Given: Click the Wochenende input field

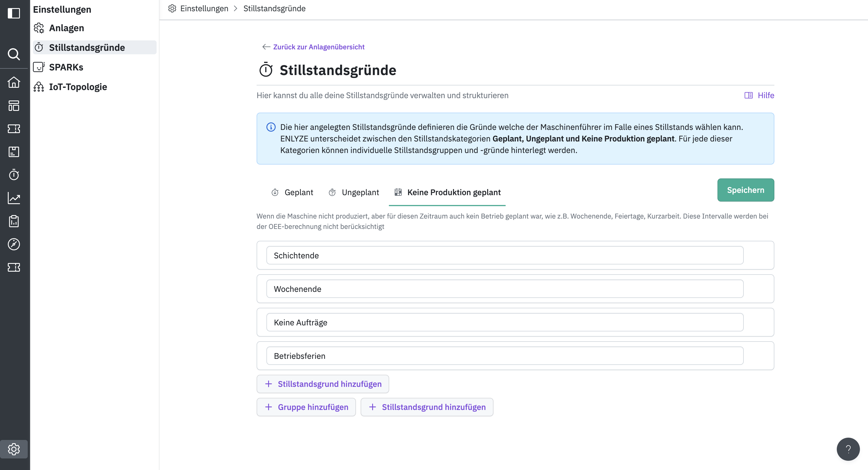Looking at the screenshot, I should [505, 289].
